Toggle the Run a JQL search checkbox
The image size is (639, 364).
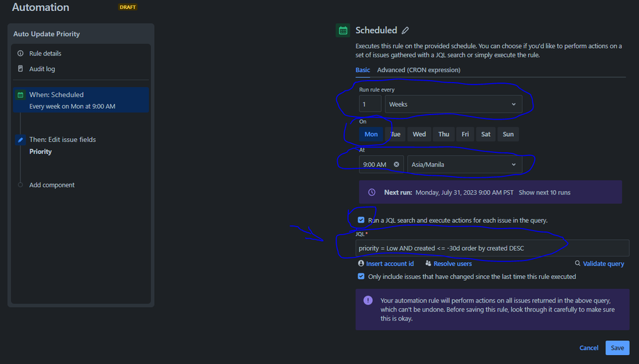point(361,220)
